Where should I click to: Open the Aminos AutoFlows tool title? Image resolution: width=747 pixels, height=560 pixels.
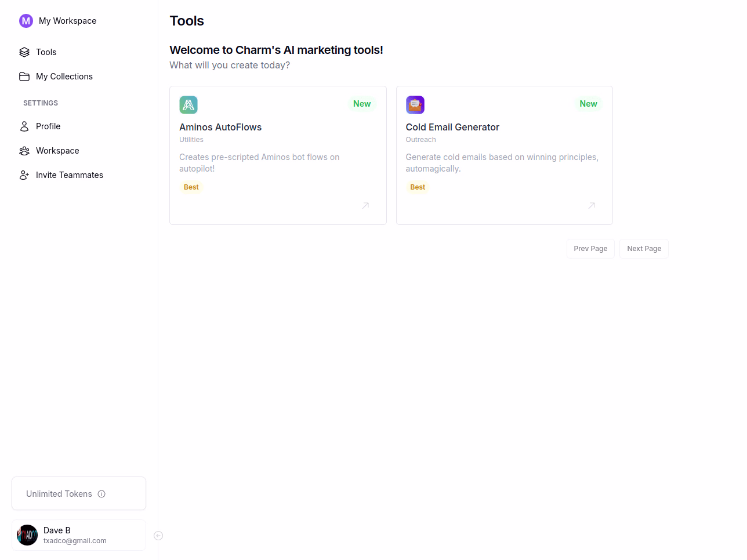point(220,127)
